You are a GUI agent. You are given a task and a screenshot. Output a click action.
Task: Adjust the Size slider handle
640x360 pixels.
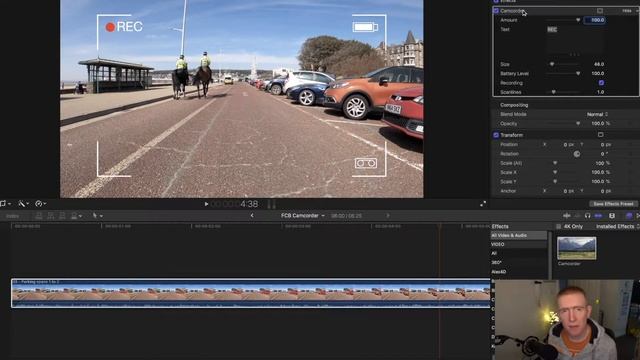pos(552,64)
